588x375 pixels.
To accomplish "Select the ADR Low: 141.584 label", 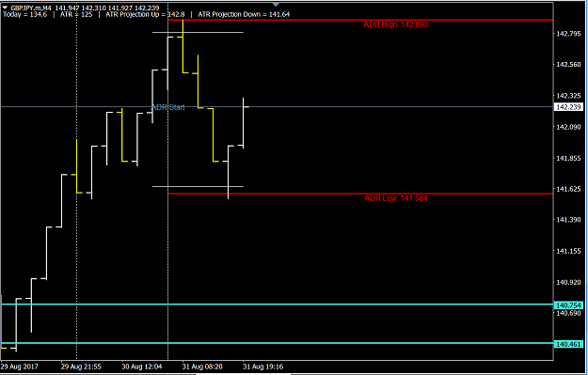I will pyautogui.click(x=396, y=198).
